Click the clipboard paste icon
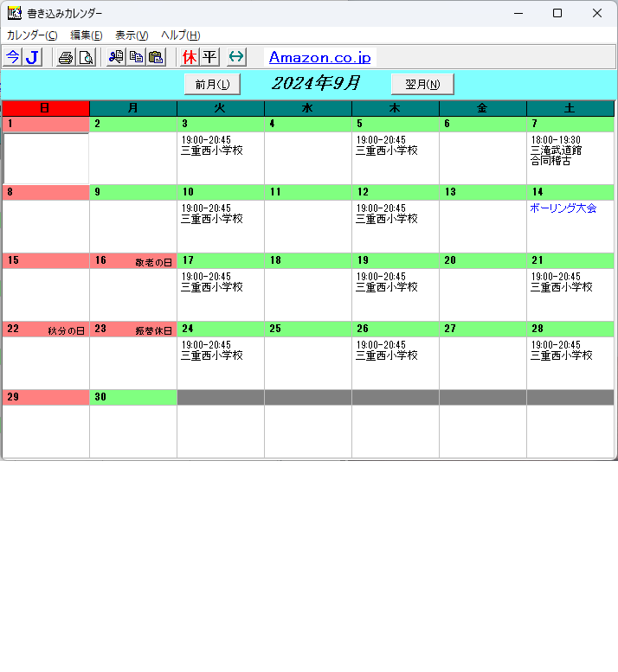The height and width of the screenshot is (672, 618). pyautogui.click(x=156, y=57)
